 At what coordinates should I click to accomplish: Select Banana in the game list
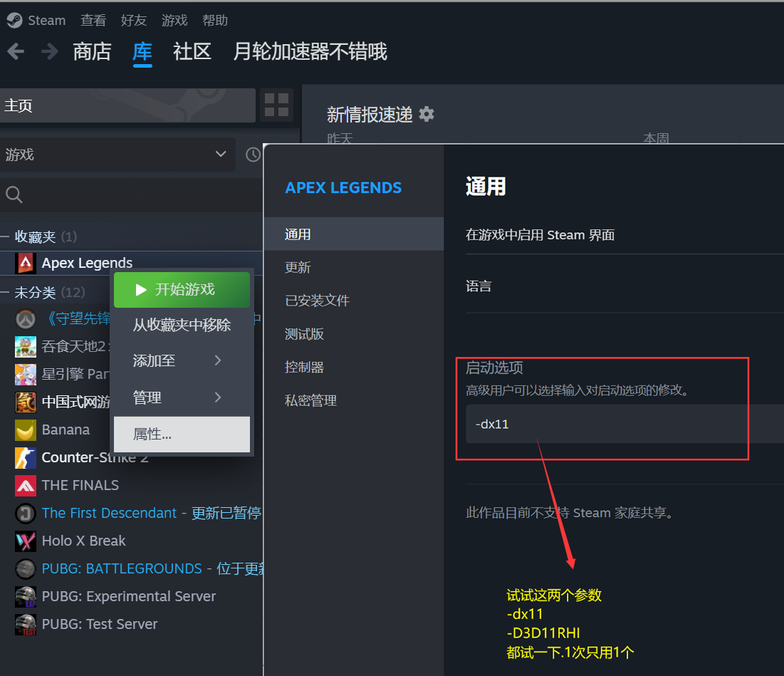66,430
